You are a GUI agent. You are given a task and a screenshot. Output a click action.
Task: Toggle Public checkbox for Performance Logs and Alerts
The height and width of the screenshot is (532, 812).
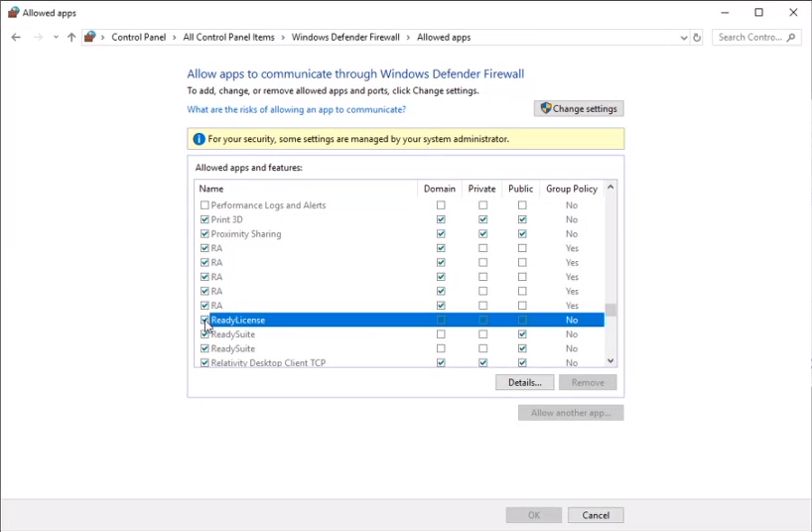[x=522, y=205]
